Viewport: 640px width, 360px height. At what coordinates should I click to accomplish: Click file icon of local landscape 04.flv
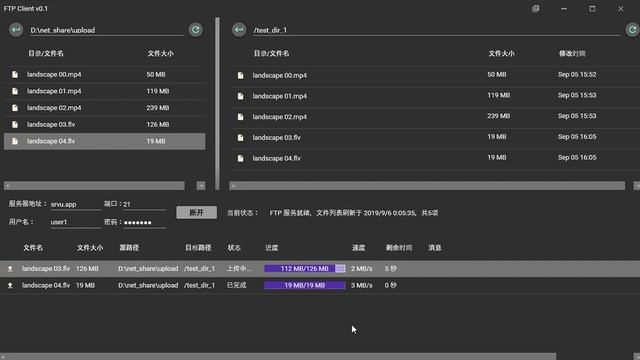[x=15, y=141]
